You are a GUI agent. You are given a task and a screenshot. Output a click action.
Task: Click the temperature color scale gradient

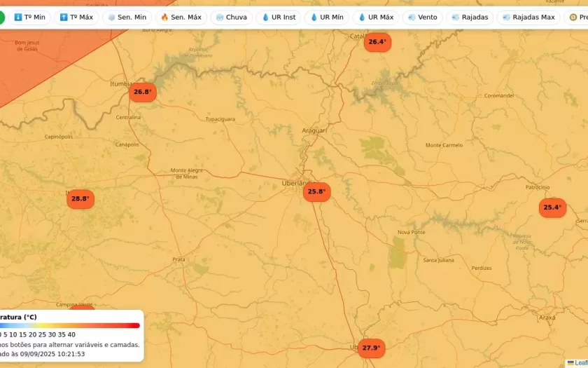(70, 325)
